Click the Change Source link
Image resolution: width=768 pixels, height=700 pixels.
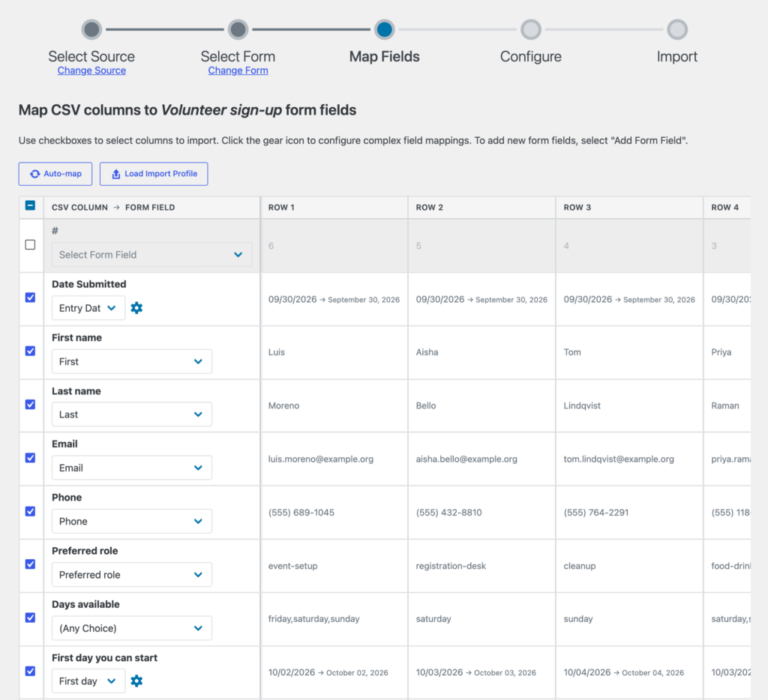pos(91,70)
